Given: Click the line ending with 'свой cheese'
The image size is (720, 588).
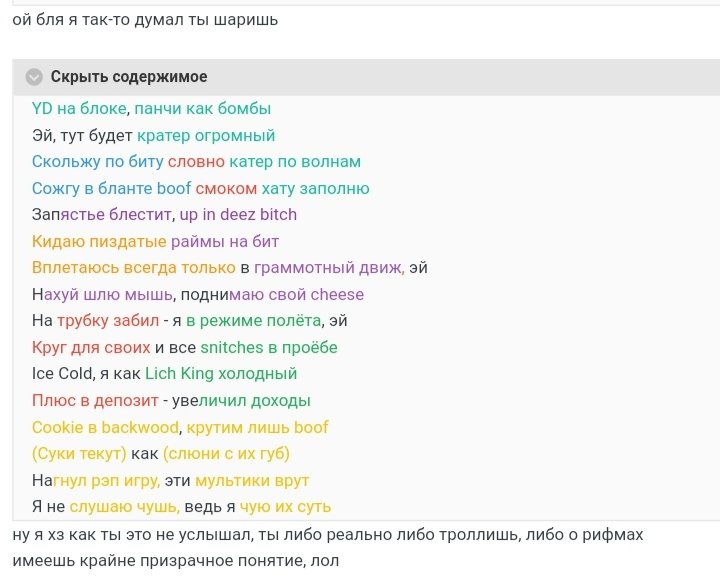Looking at the screenshot, I should 197,294.
